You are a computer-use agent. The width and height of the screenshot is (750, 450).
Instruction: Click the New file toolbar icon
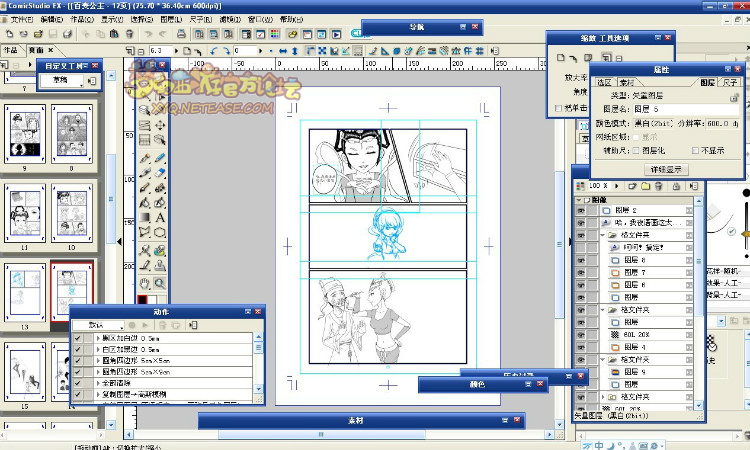9,34
